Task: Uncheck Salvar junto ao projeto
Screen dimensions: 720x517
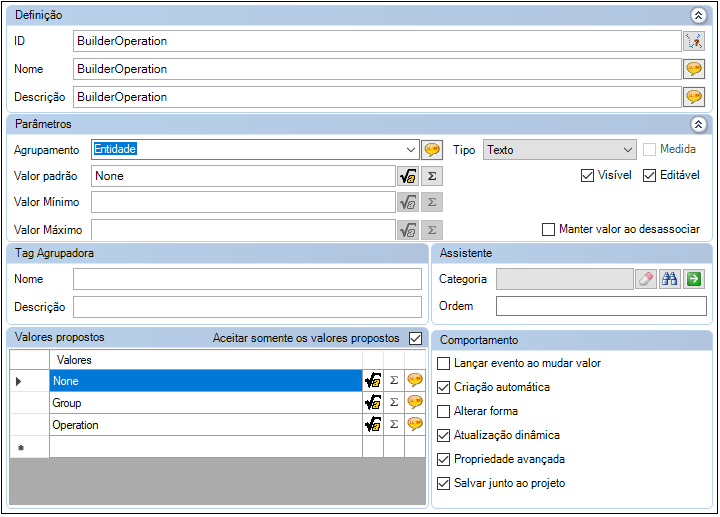Action: (x=444, y=484)
